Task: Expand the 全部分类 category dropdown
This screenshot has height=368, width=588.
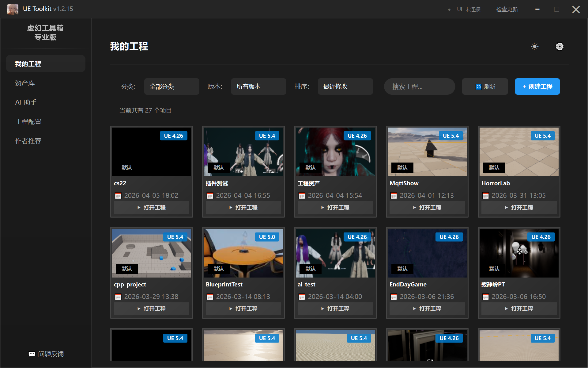Action: (x=171, y=86)
